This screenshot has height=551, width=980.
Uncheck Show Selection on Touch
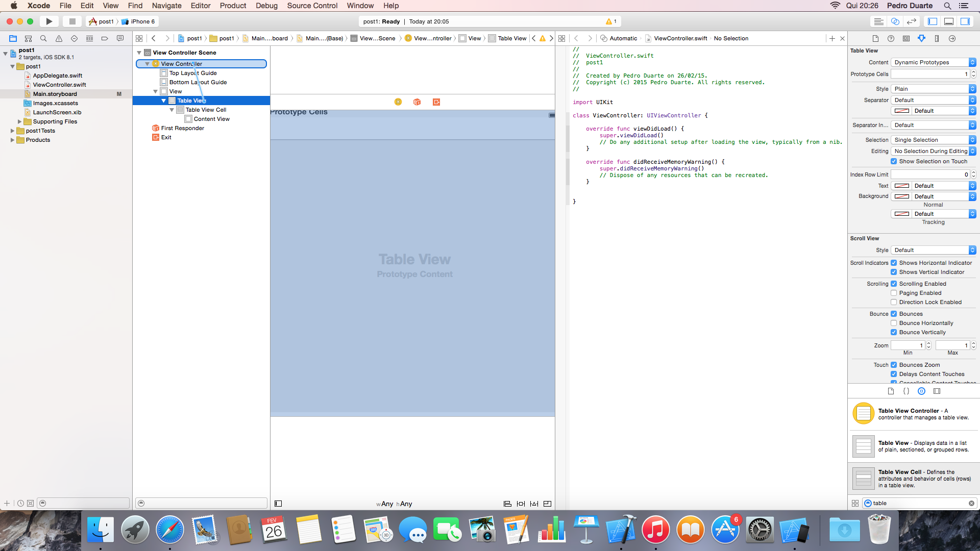(894, 161)
